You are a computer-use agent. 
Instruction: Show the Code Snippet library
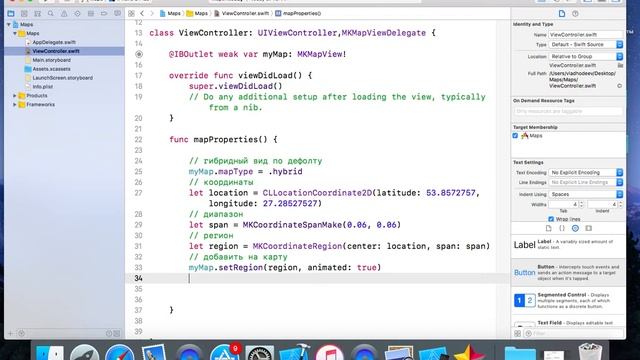pyautogui.click(x=562, y=228)
